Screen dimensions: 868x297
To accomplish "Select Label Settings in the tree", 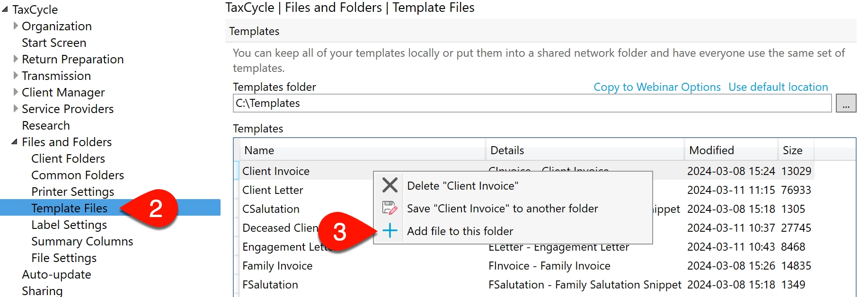I will click(69, 225).
